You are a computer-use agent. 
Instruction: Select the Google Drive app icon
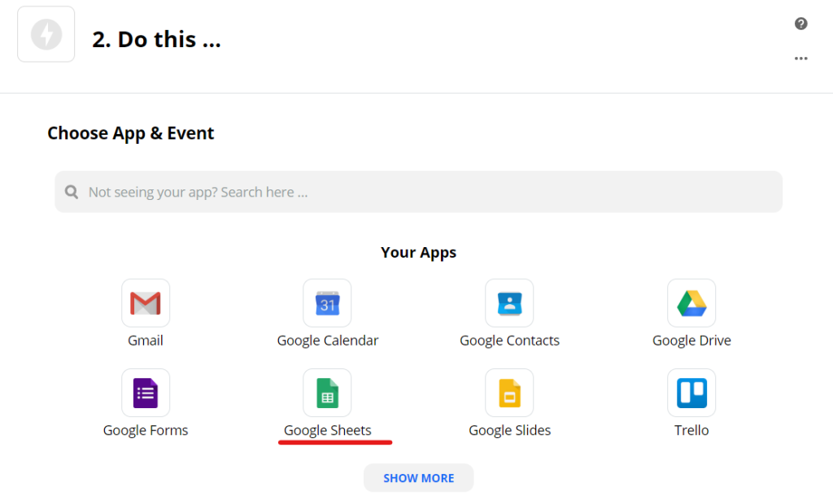[691, 303]
